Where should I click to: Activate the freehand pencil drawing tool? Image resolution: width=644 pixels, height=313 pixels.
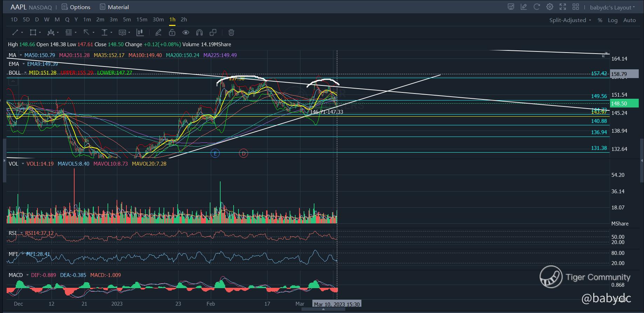coord(158,33)
